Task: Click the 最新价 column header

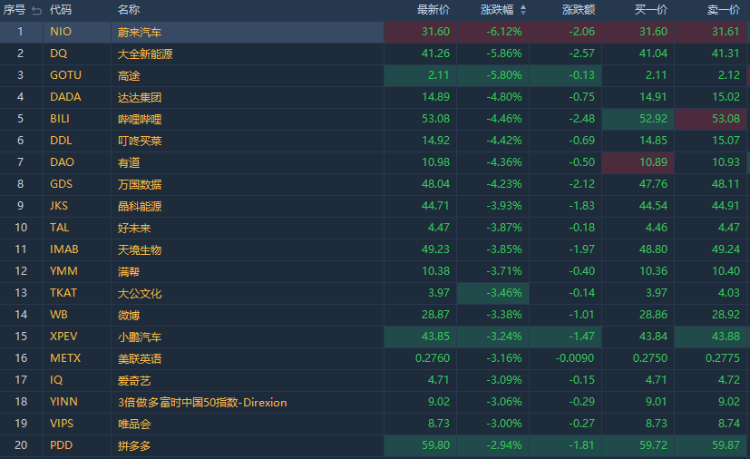Action: (x=433, y=10)
